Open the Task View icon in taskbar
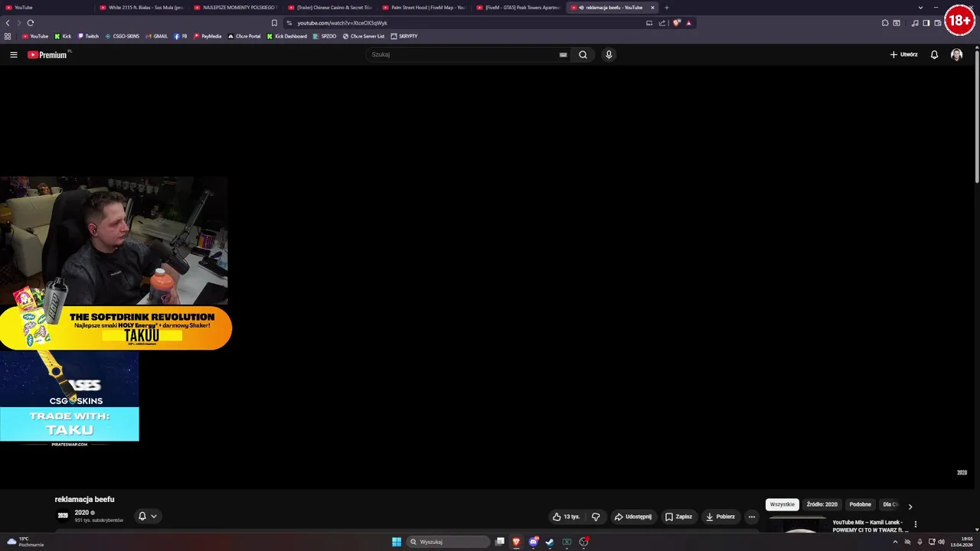 [x=499, y=542]
